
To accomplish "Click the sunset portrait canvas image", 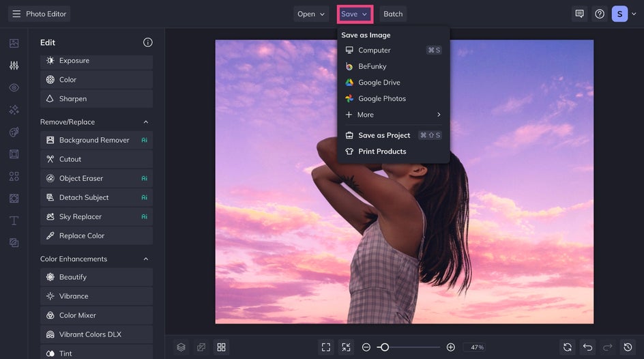I will pos(404,182).
